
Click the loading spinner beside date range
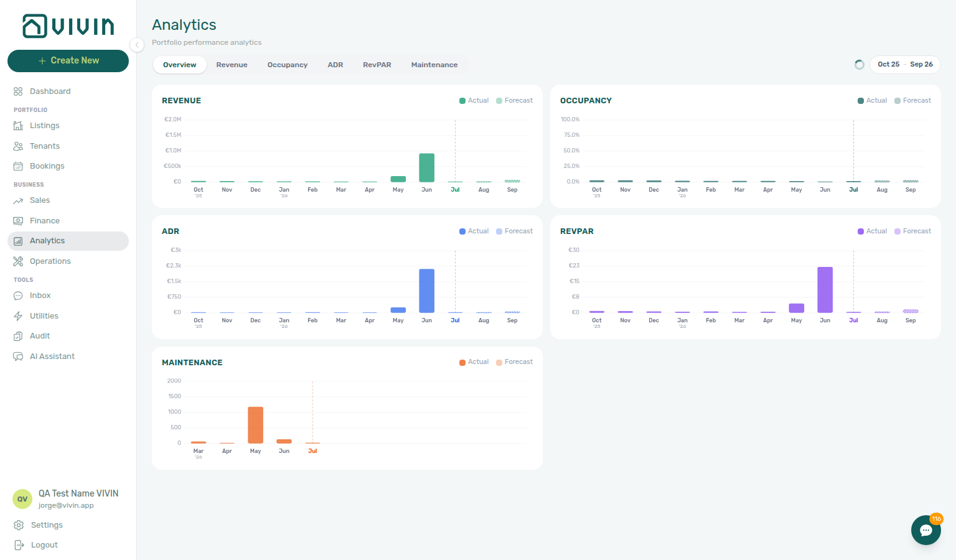pyautogui.click(x=860, y=65)
